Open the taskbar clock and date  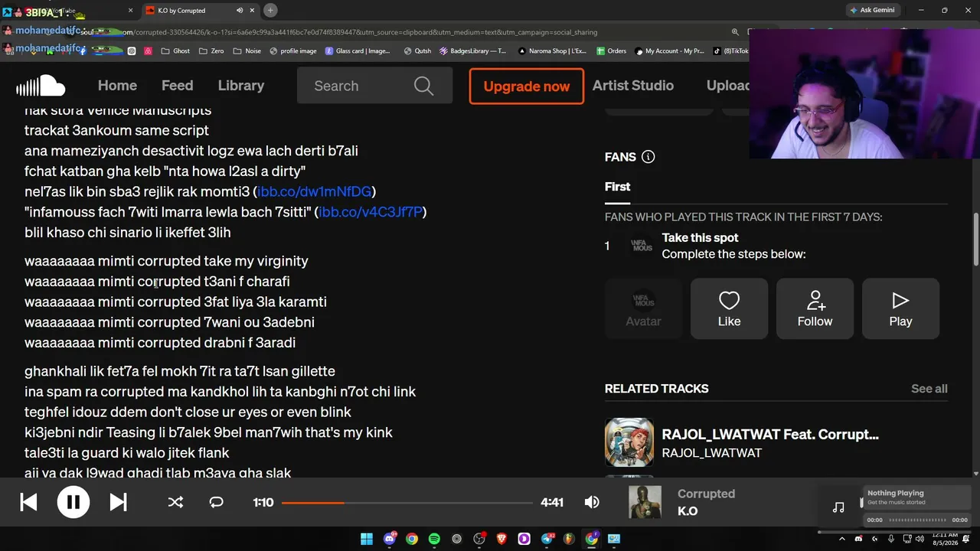pos(946,539)
